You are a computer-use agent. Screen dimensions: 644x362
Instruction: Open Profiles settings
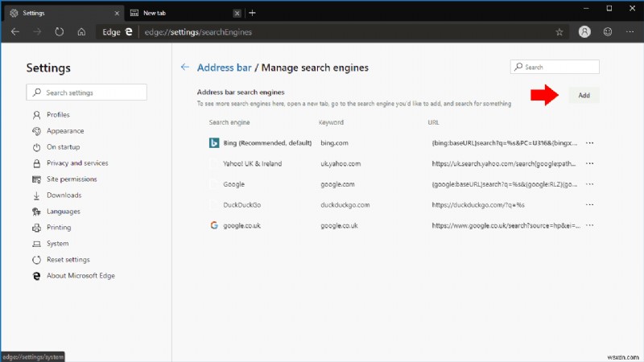pyautogui.click(x=58, y=114)
